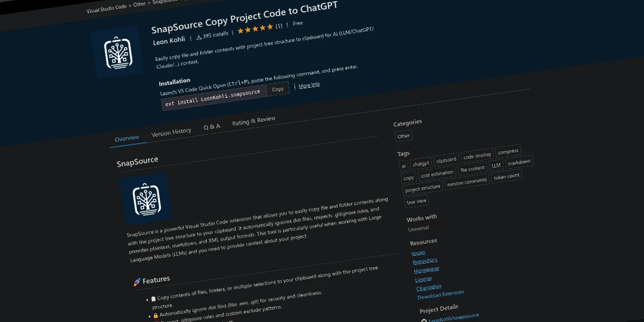Screen dimensions: 644x322
Task: Click the Free price label
Action: (x=298, y=23)
